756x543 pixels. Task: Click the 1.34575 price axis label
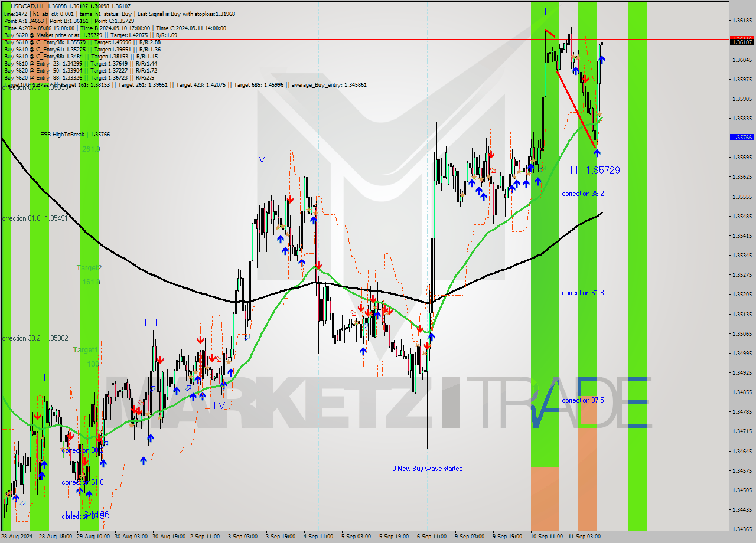(741, 470)
